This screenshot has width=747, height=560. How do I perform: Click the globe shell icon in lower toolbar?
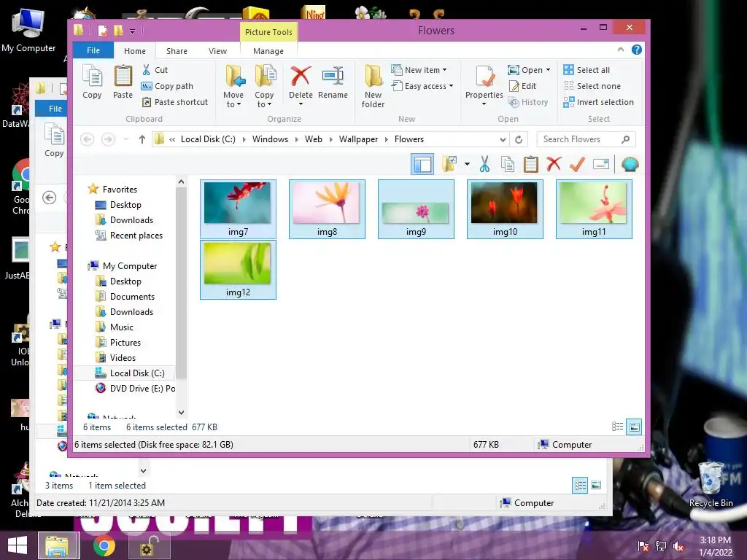click(630, 164)
